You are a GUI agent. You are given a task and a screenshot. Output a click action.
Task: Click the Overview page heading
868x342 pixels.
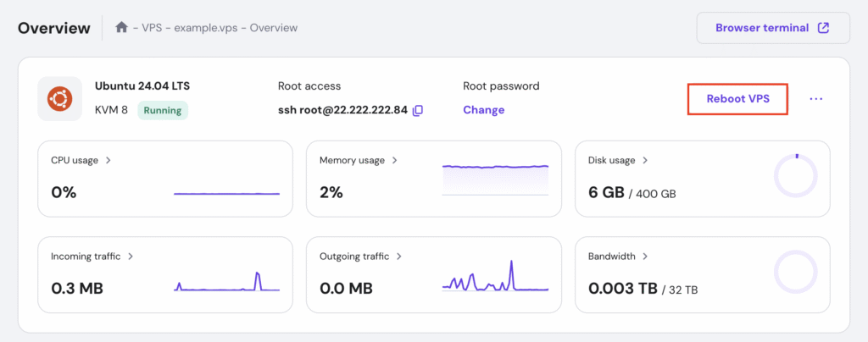[53, 28]
